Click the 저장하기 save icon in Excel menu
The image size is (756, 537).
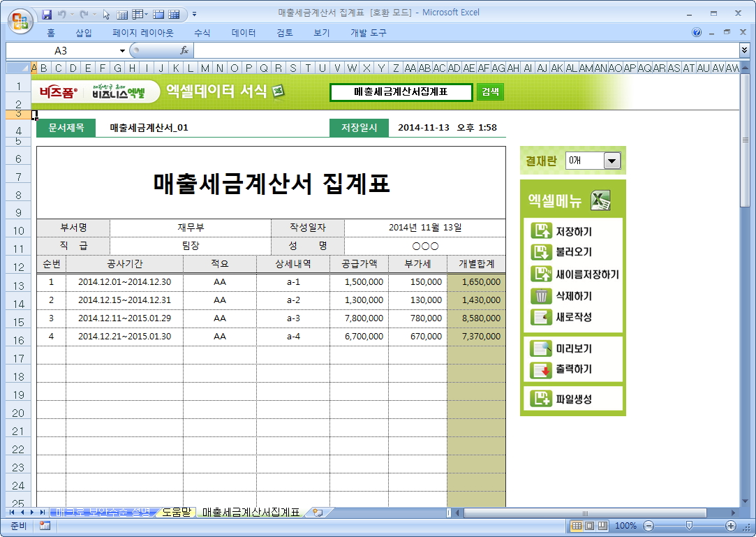pos(541,232)
